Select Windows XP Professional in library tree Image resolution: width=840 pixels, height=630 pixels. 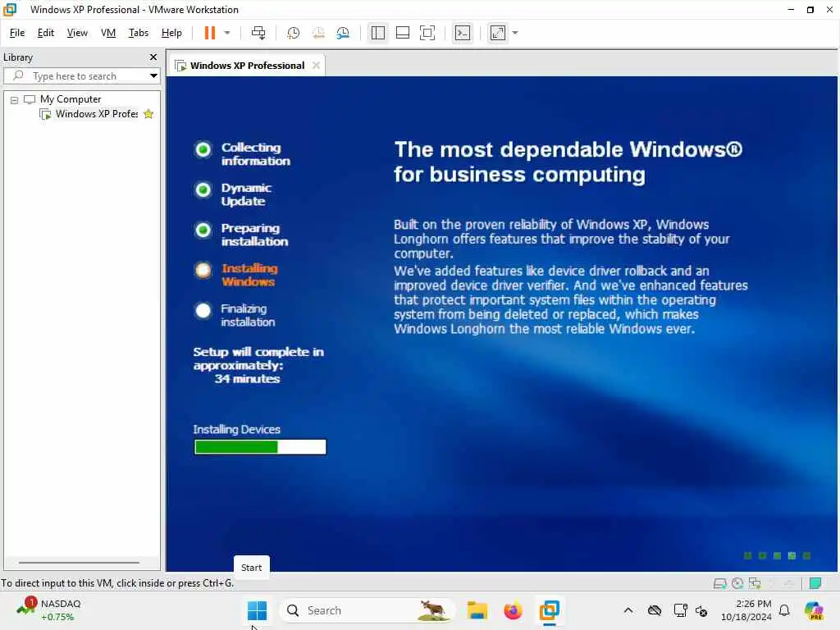[97, 114]
